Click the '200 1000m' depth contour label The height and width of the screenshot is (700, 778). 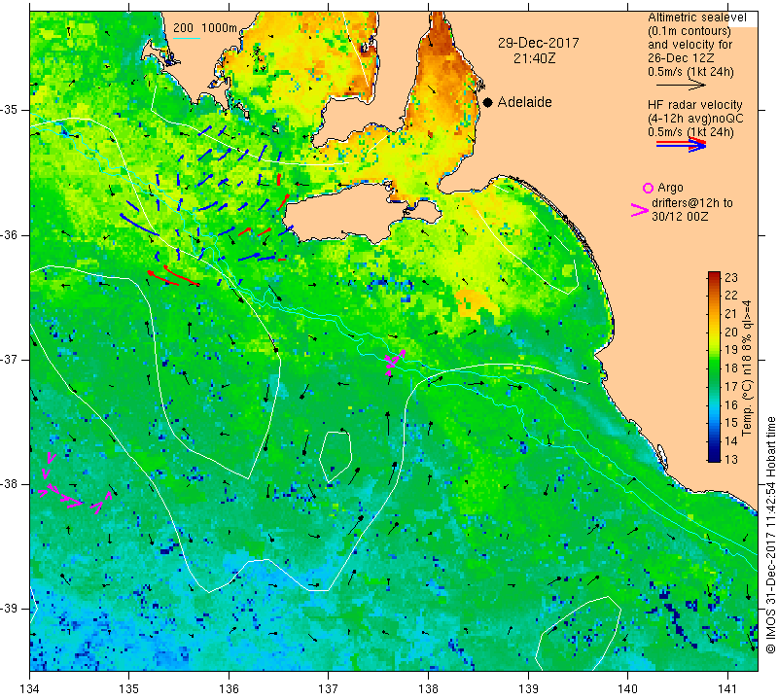(x=205, y=28)
